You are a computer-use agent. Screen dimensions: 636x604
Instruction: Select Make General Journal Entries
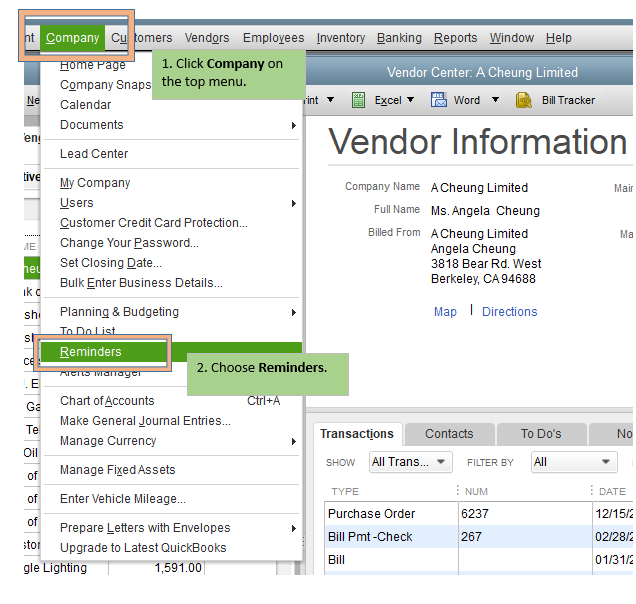pos(145,421)
